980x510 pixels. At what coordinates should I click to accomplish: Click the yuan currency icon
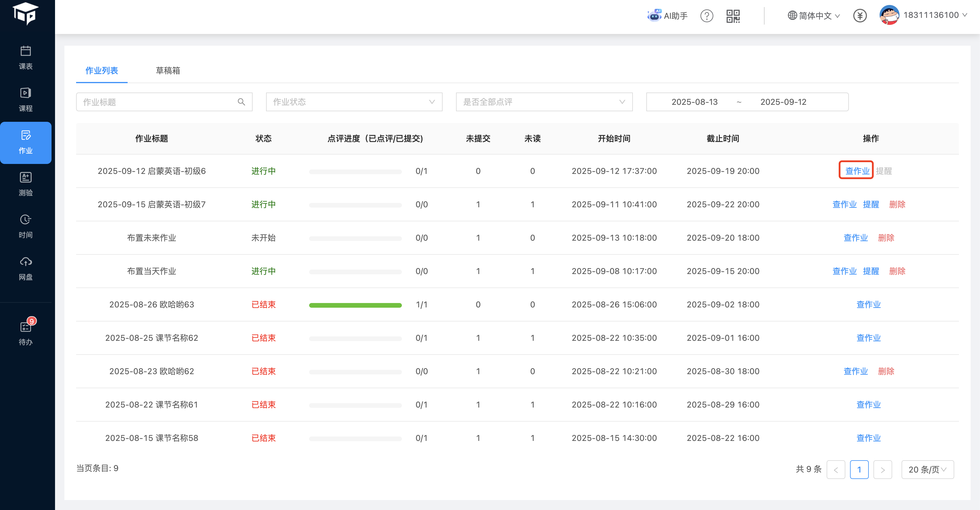860,16
